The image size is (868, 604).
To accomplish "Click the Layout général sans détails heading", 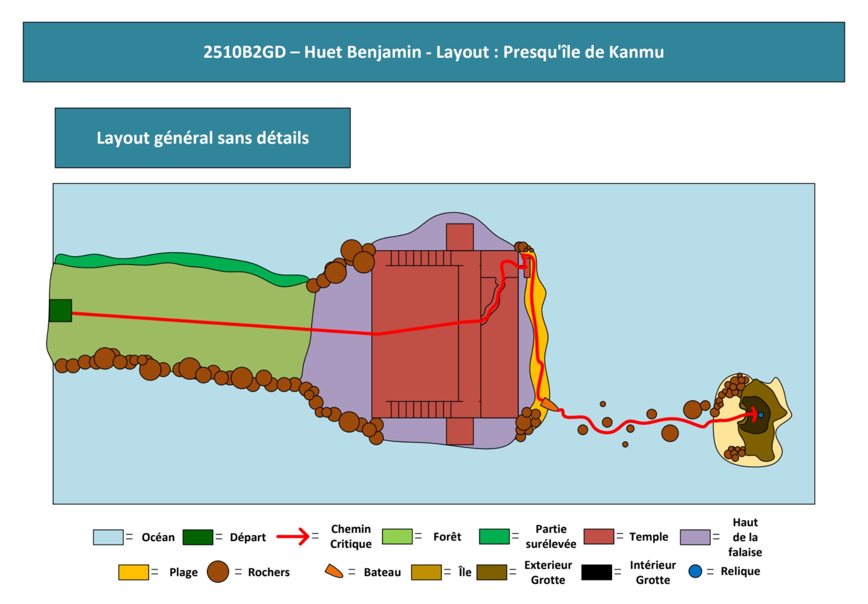I will pyautogui.click(x=202, y=138).
